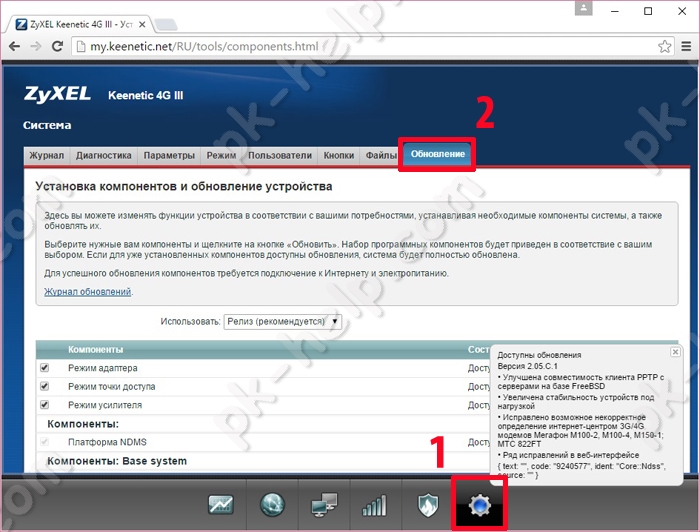Click the Режим адаптера row label
The image size is (700, 532).
103,368
